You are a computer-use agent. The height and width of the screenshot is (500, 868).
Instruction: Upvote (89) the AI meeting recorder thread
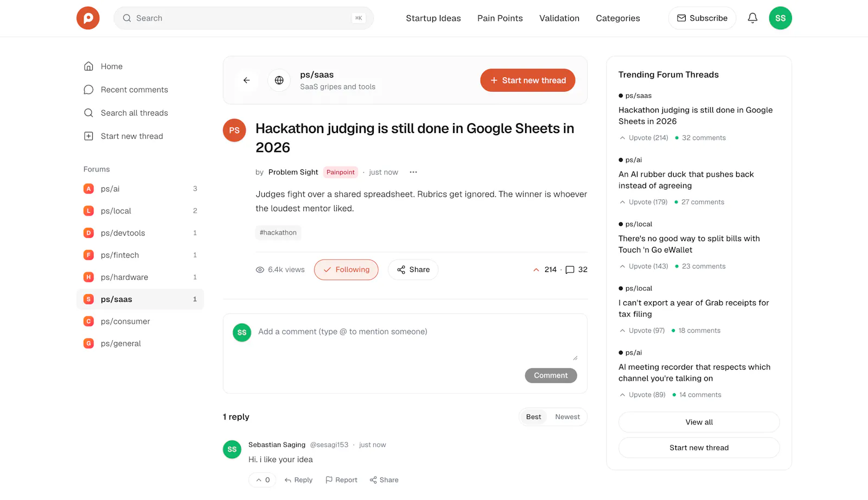pyautogui.click(x=643, y=395)
